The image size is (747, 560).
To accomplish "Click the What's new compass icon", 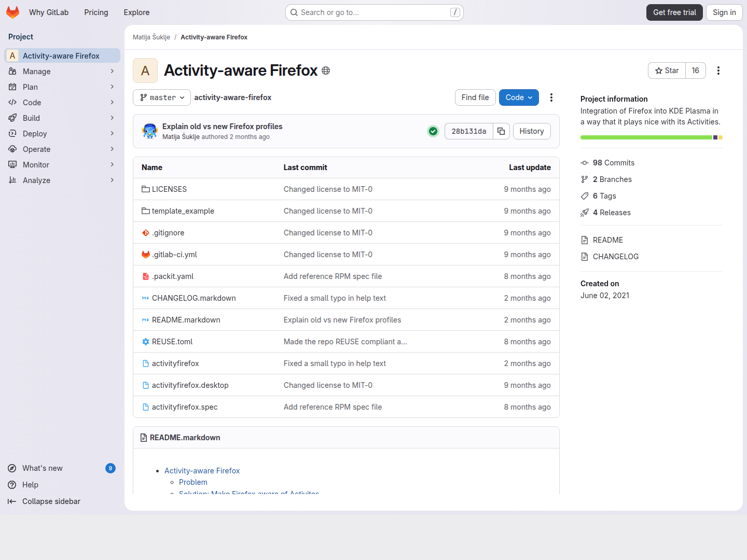I will pos(12,468).
